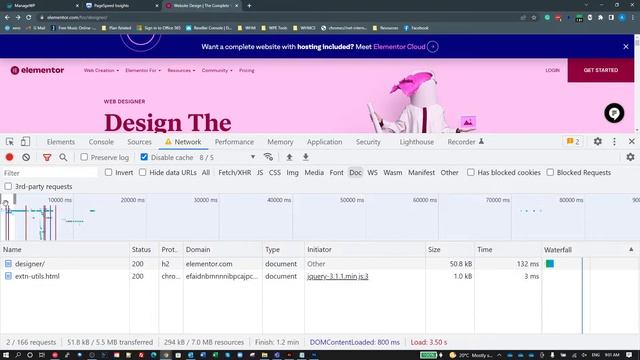
Task: Click the browser reload icon
Action: point(29,18)
